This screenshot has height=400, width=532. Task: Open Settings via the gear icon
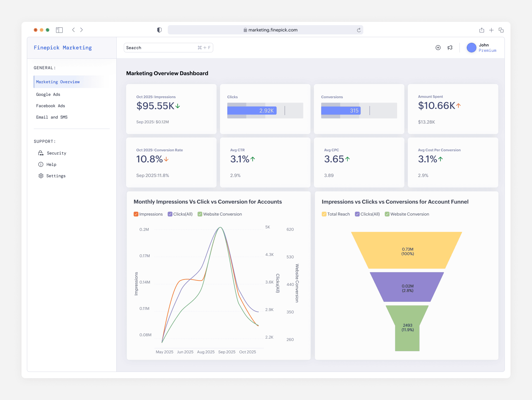point(41,176)
